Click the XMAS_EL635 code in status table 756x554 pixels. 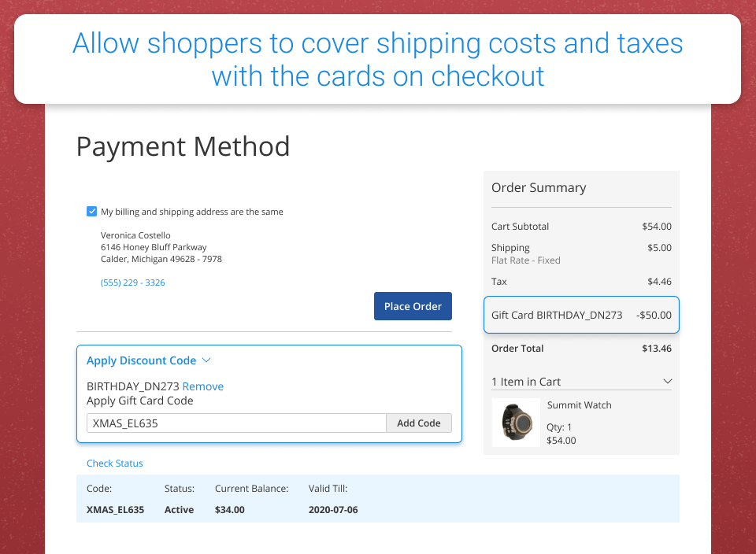click(x=115, y=509)
